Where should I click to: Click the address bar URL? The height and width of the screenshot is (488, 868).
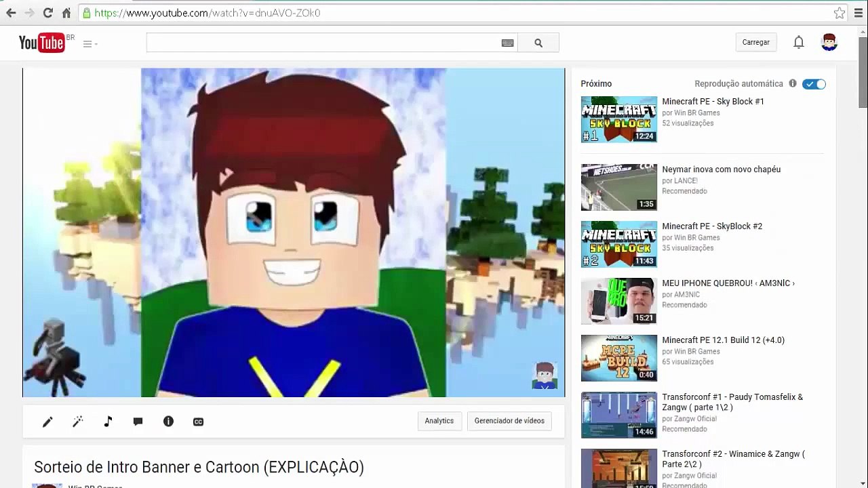pyautogui.click(x=207, y=13)
